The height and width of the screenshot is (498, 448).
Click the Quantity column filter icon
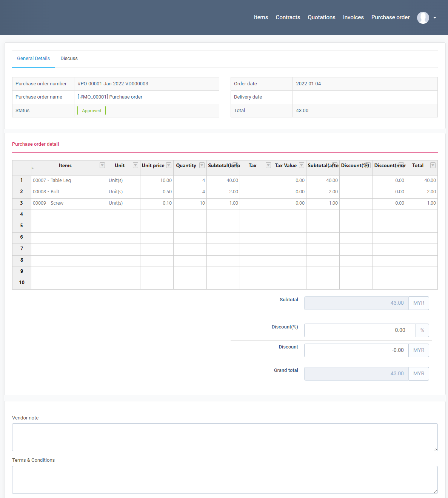[202, 165]
